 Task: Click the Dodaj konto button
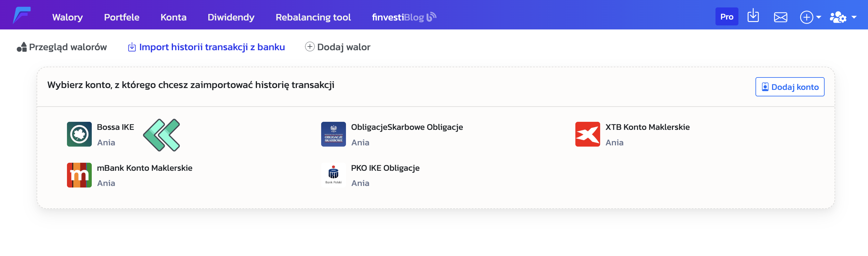(790, 87)
